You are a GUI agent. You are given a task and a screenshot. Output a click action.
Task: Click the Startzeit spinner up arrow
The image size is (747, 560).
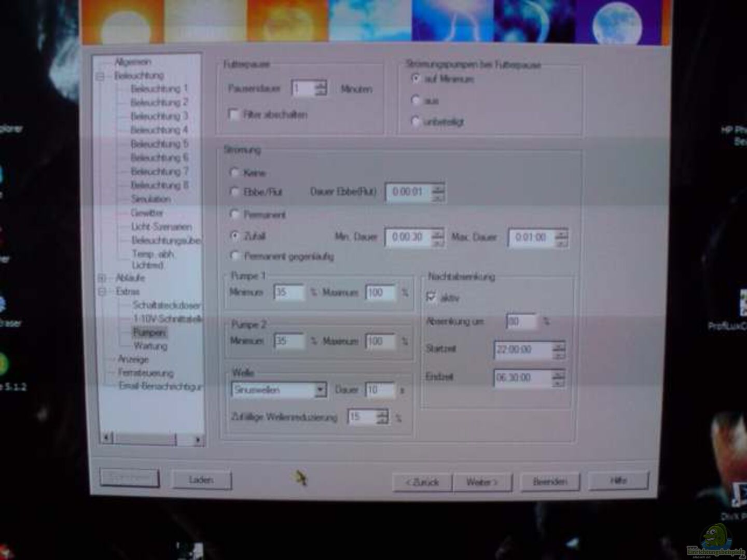point(559,345)
